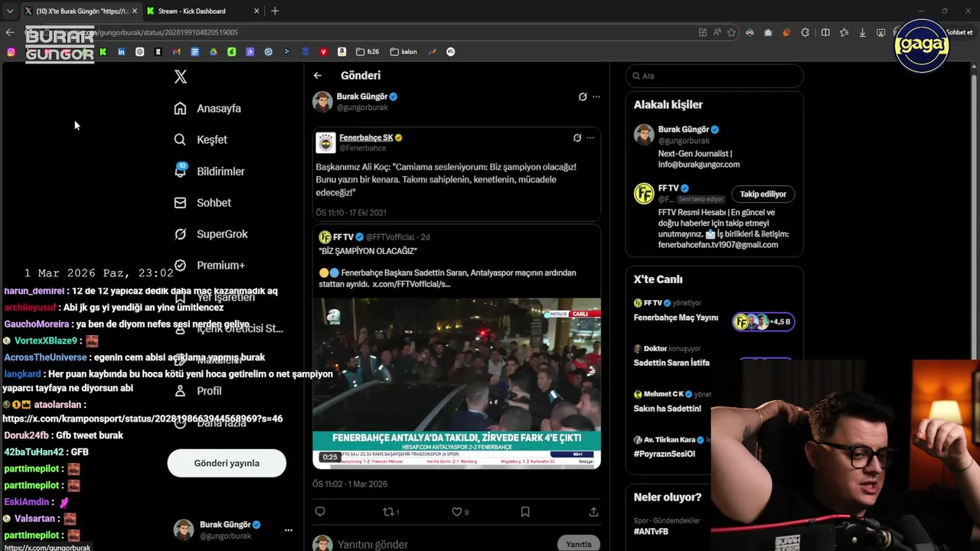
Task: Open fc26 bookmarks folder
Action: pyautogui.click(x=367, y=52)
